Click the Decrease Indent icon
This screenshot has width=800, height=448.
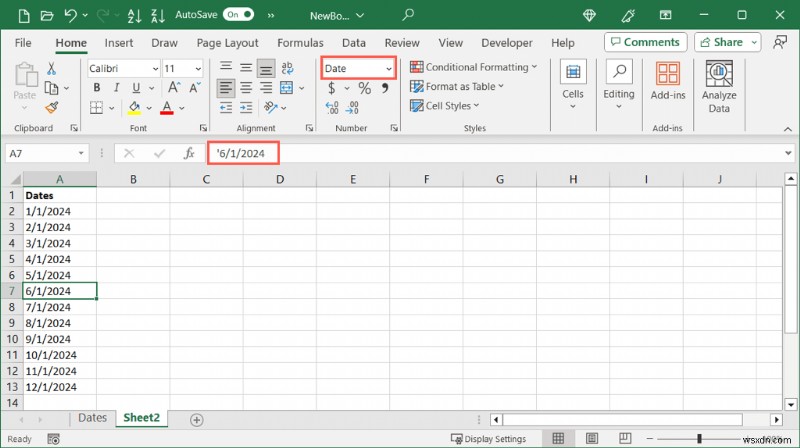[x=226, y=107]
